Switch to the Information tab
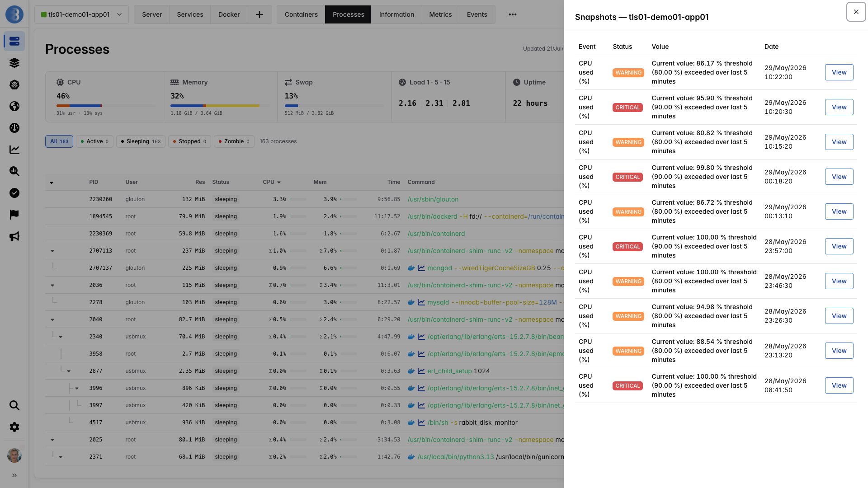 coord(396,14)
